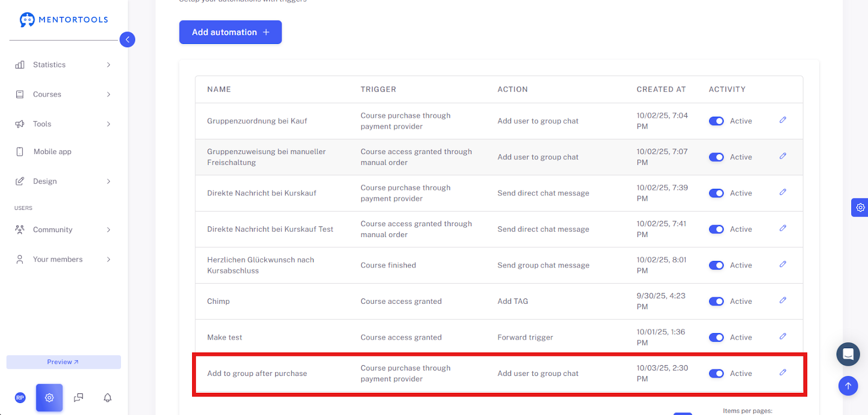868x415 pixels.
Task: Disable the Chimp automation toggle
Action: [x=716, y=302]
